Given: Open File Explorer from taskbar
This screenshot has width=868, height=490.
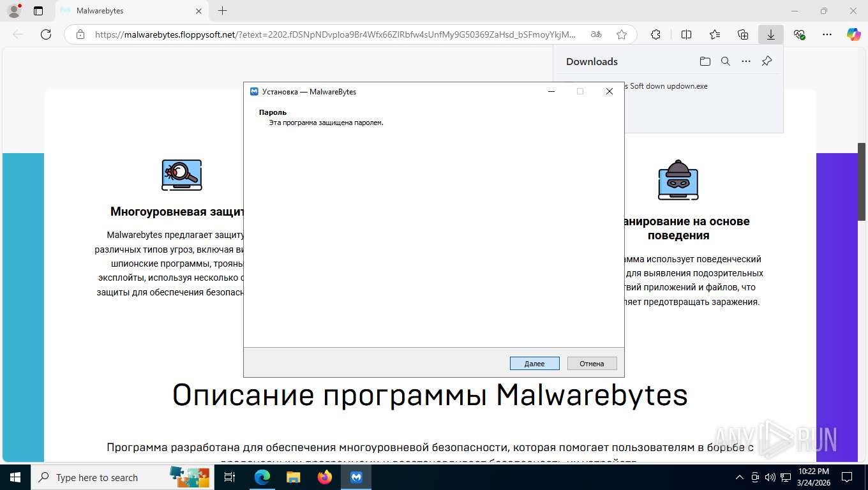Looking at the screenshot, I should coord(293,477).
